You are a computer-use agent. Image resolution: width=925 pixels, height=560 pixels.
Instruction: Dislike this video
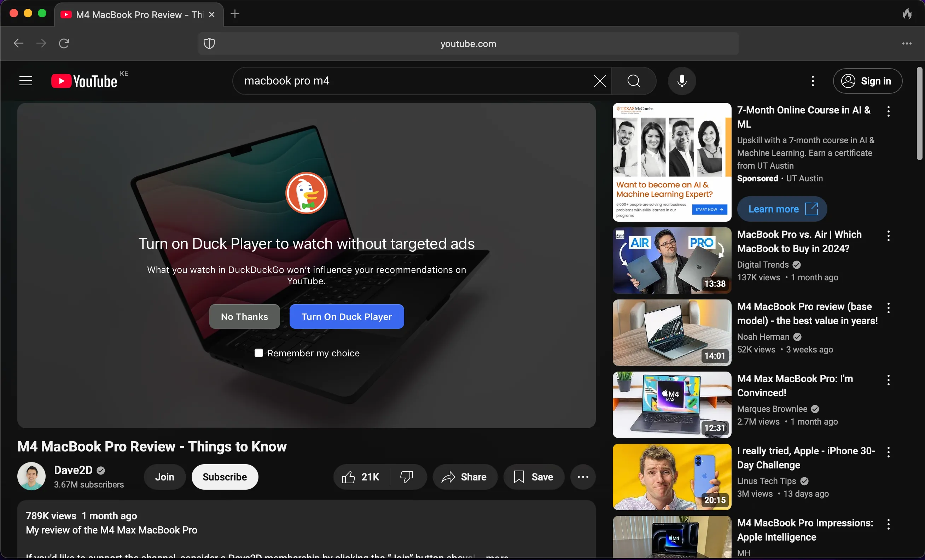(x=407, y=477)
